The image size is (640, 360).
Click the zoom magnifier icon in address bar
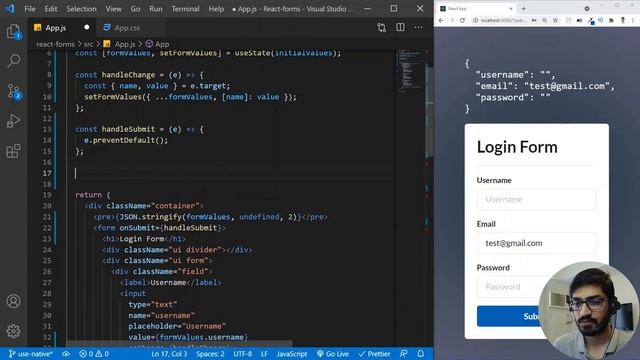click(x=544, y=20)
